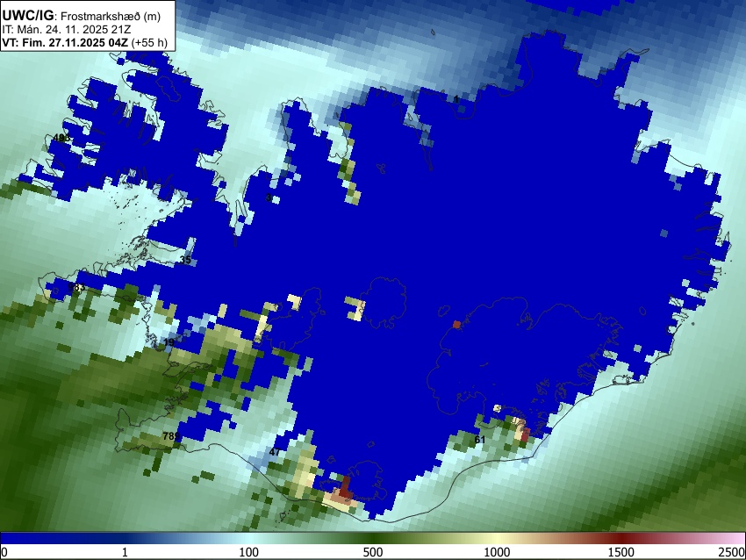Click the '1000' tick label on the color scale
The width and height of the screenshot is (746, 560).
click(497, 552)
